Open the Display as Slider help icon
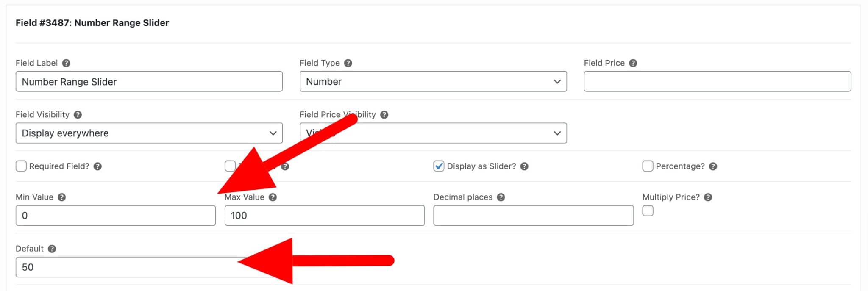 (x=525, y=166)
